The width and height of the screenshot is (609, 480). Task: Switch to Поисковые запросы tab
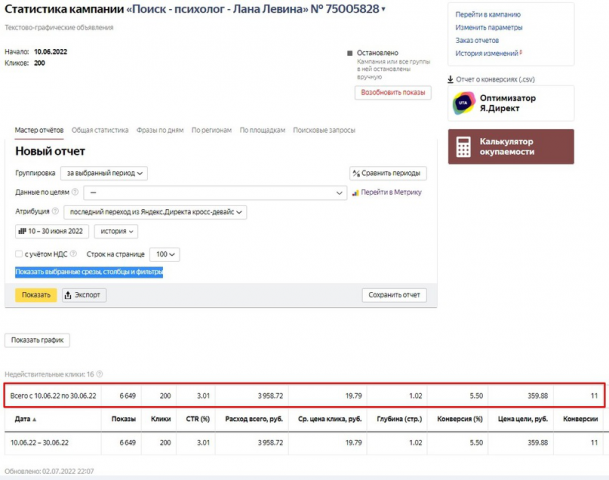pos(324,130)
